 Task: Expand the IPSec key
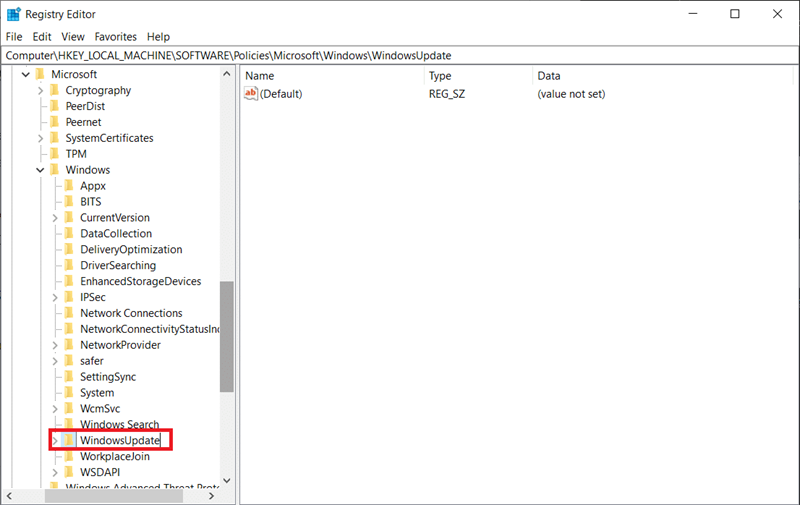[x=55, y=298]
